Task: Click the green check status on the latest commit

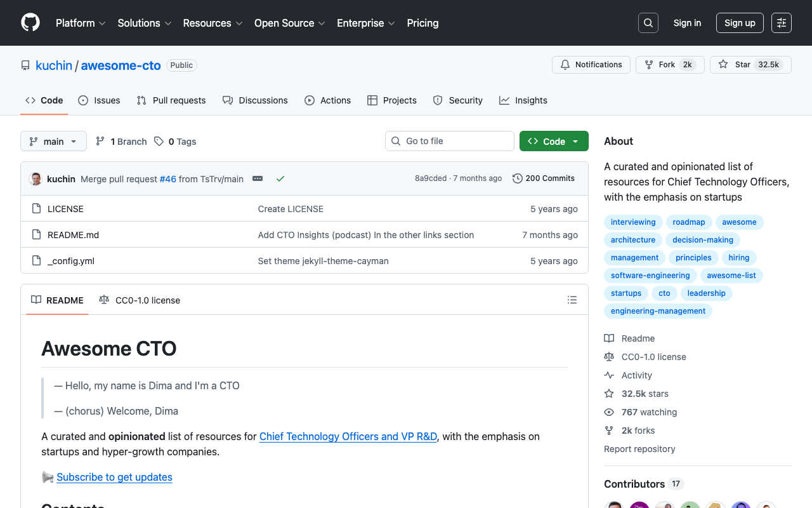Action: pos(280,178)
